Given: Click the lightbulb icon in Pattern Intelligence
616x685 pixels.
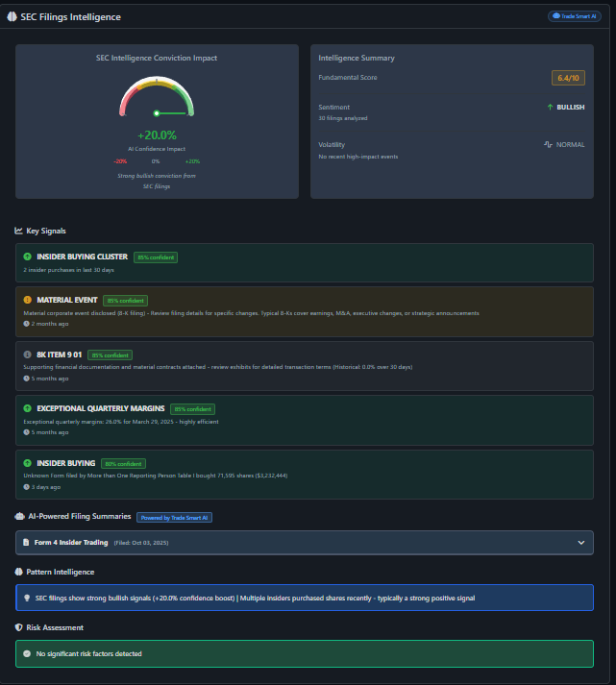Looking at the screenshot, I should pos(26,598).
